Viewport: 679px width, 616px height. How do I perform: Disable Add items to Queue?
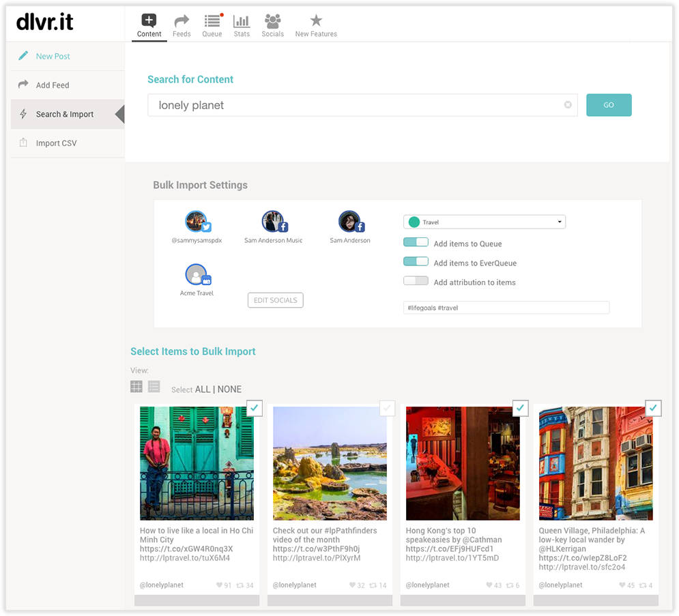(417, 242)
